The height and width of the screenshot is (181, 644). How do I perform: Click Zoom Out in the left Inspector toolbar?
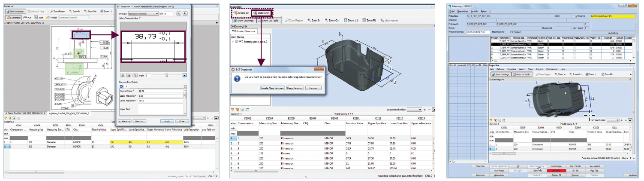[x=90, y=12]
